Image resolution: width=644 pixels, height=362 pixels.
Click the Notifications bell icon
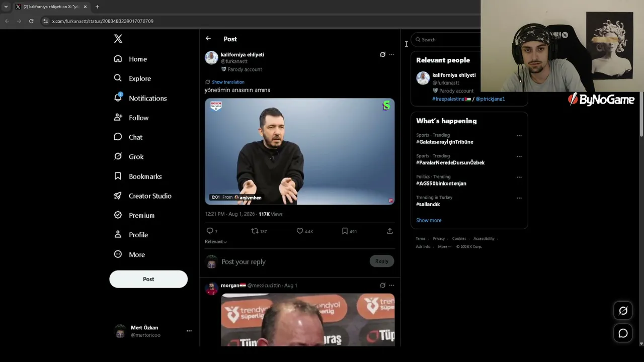(118, 98)
